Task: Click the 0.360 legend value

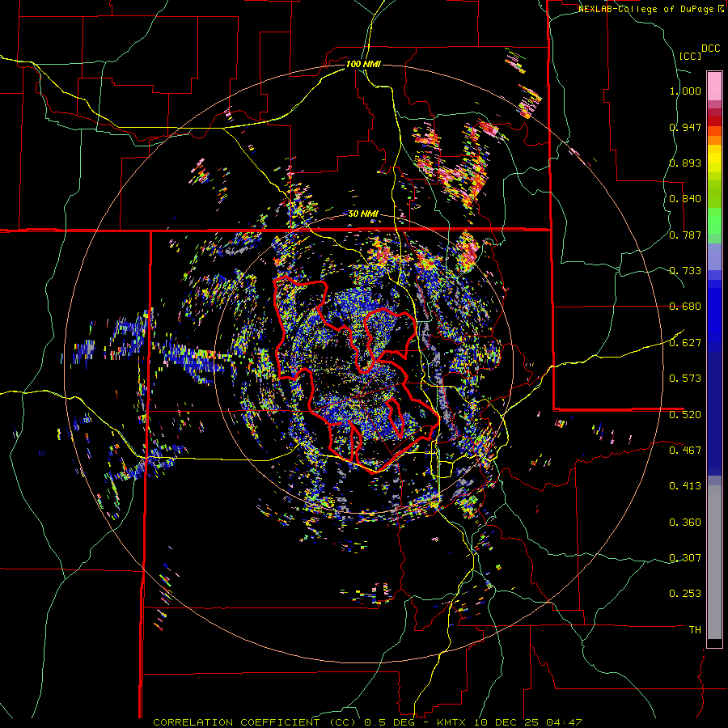Action: coord(685,523)
